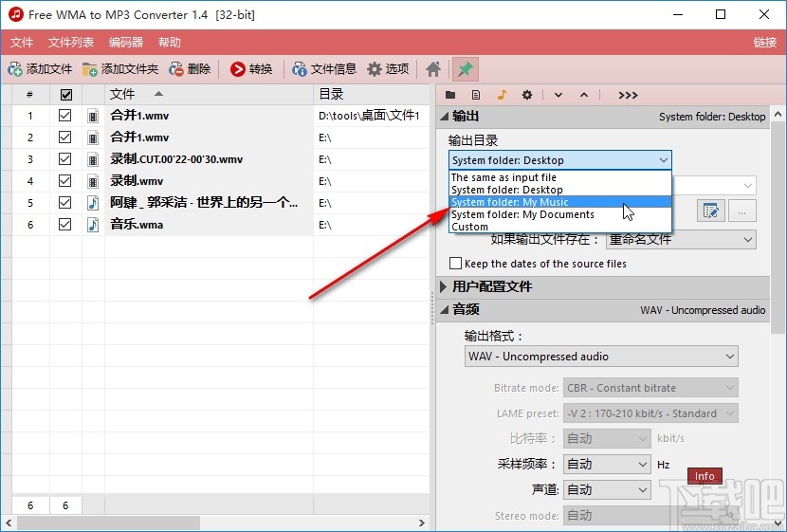
Task: Click the horizontal scrollbar thumb
Action: click(108, 523)
